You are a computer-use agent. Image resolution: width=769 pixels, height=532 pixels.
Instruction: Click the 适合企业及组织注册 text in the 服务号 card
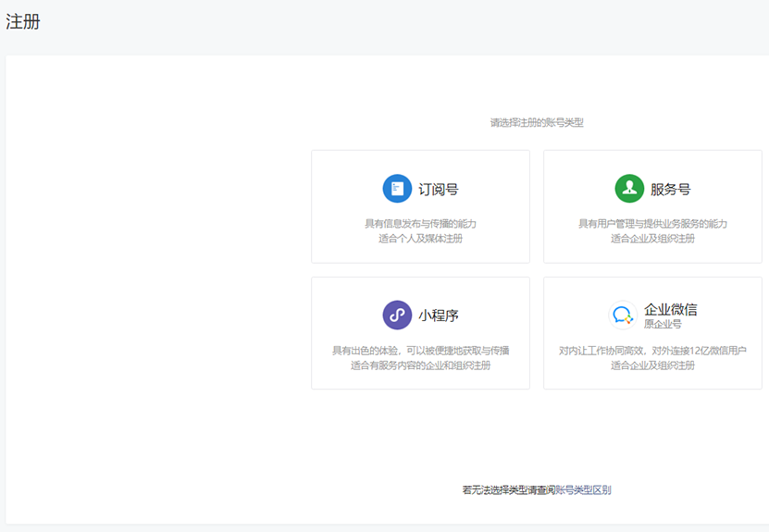tap(652, 239)
